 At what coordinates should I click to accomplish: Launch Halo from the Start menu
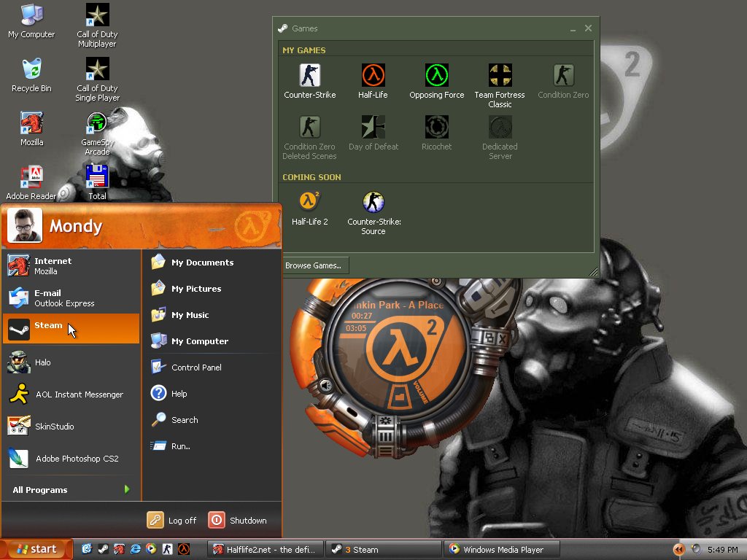[x=71, y=362]
